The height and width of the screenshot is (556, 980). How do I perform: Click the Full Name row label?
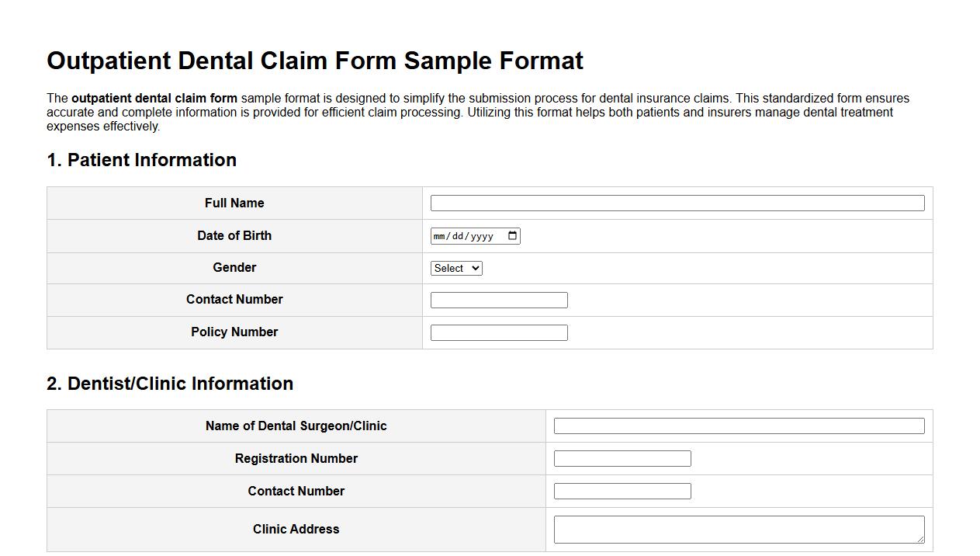click(234, 203)
